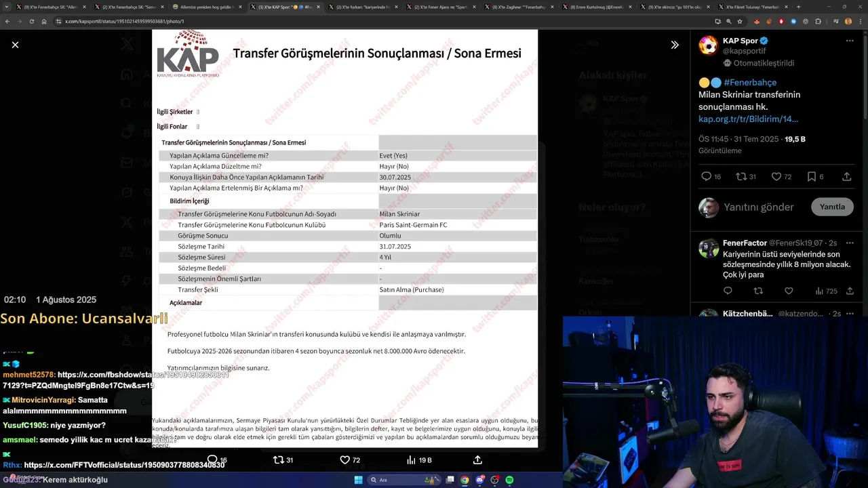Click the share icon below the photo
This screenshot has height=488, width=868.
477,460
